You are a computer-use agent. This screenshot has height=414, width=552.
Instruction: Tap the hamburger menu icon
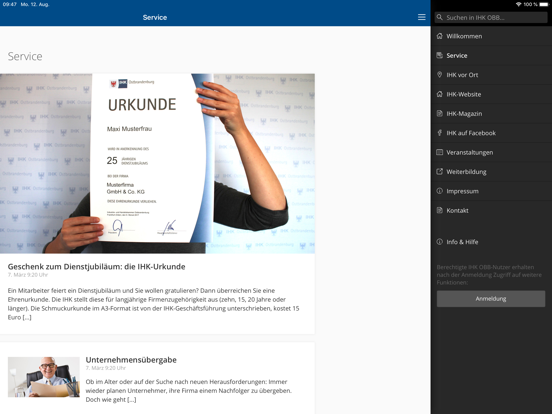pos(421,17)
